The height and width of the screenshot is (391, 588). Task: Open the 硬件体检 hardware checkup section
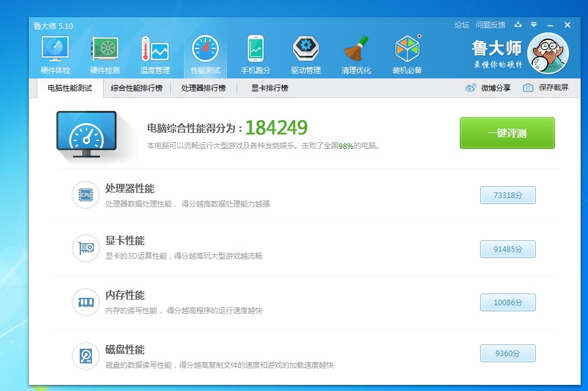click(55, 55)
